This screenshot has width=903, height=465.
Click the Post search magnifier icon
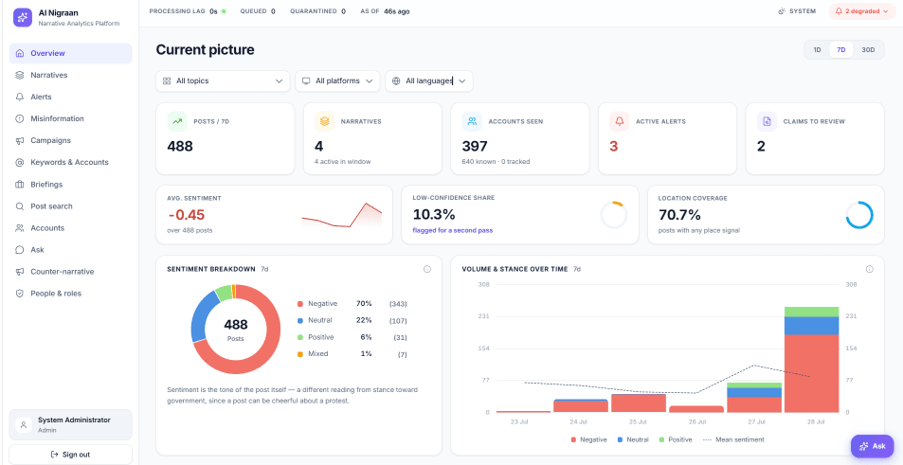[20, 206]
